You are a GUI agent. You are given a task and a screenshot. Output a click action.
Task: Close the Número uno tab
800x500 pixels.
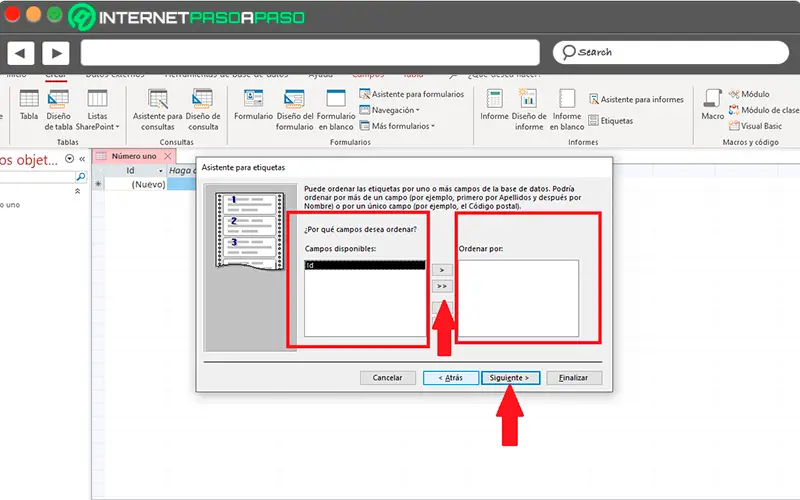(x=167, y=156)
